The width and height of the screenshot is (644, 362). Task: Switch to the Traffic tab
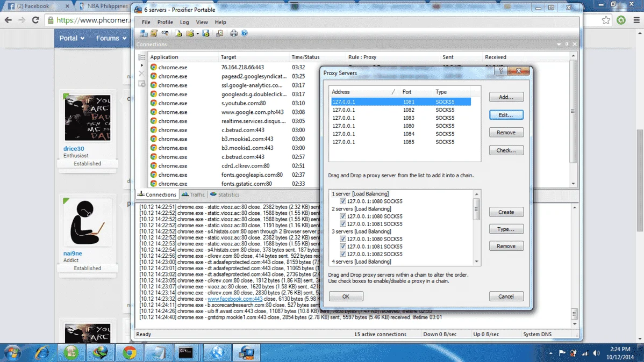(x=193, y=194)
